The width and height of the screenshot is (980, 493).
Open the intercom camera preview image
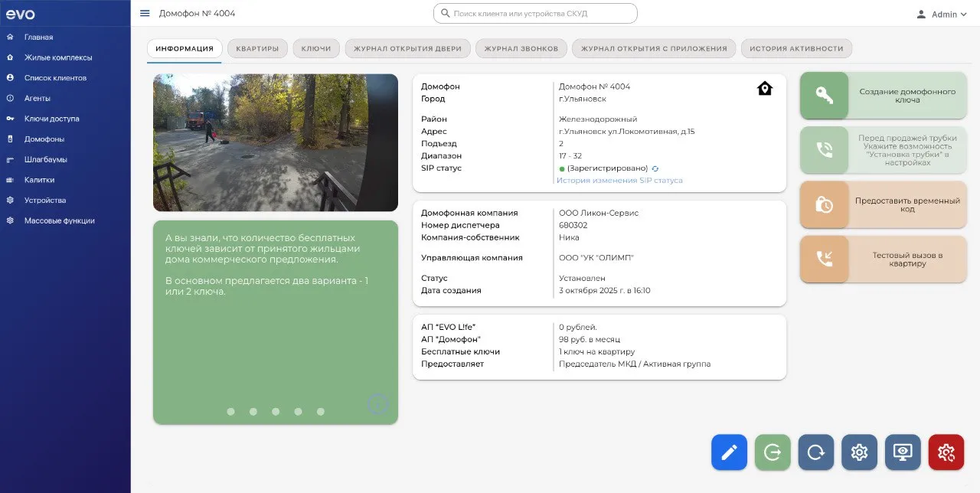click(276, 142)
